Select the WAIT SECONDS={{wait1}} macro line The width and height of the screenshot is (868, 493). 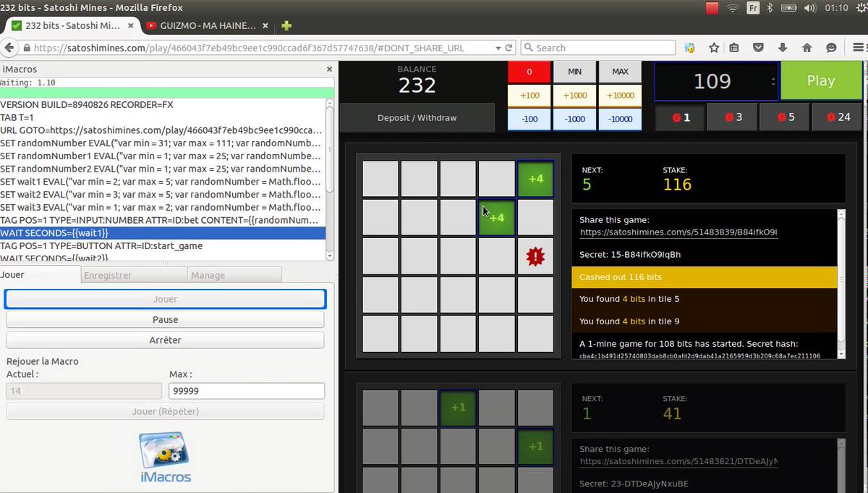tap(163, 233)
